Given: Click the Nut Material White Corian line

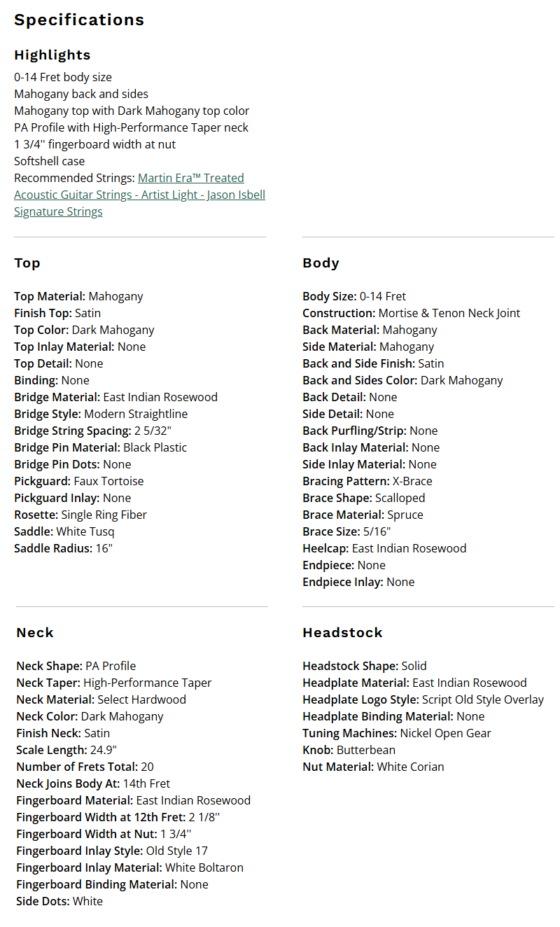Looking at the screenshot, I should pos(373,767).
